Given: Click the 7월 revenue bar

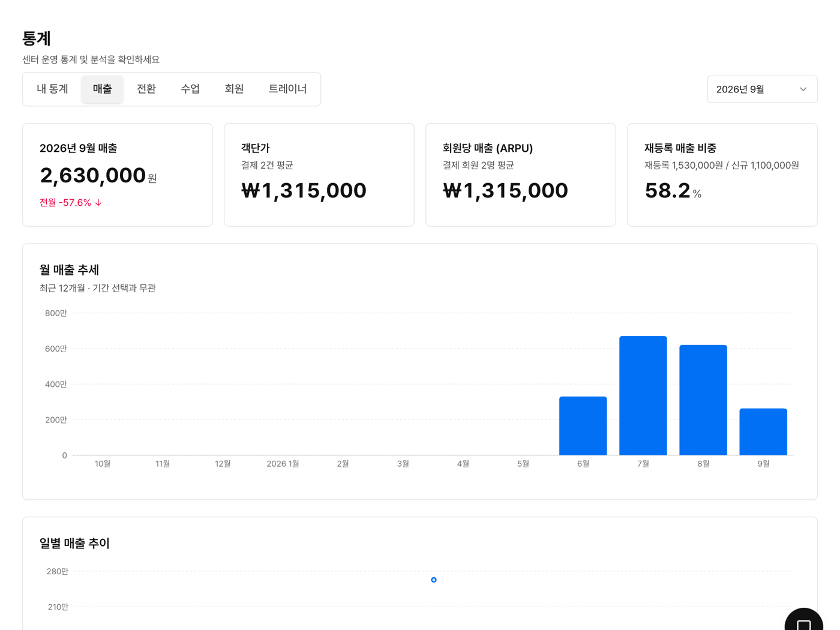Looking at the screenshot, I should [x=643, y=395].
